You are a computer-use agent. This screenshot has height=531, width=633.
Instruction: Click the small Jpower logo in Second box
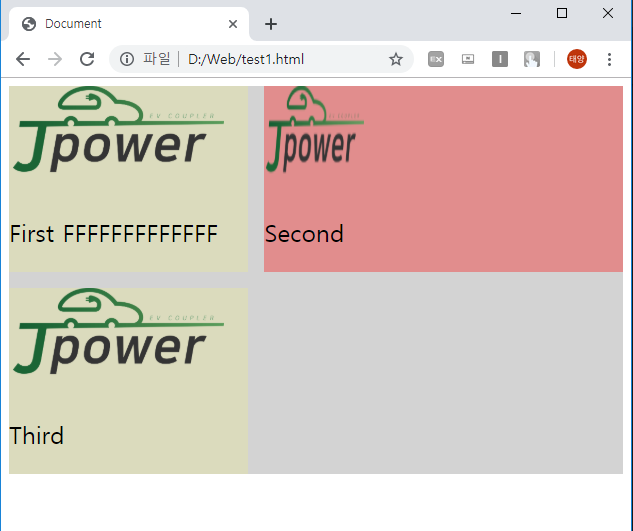click(x=315, y=129)
